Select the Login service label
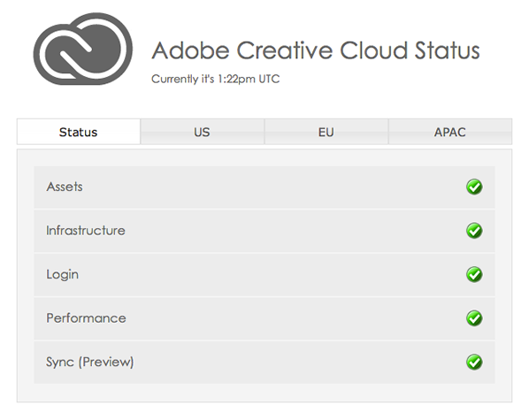 pos(63,275)
